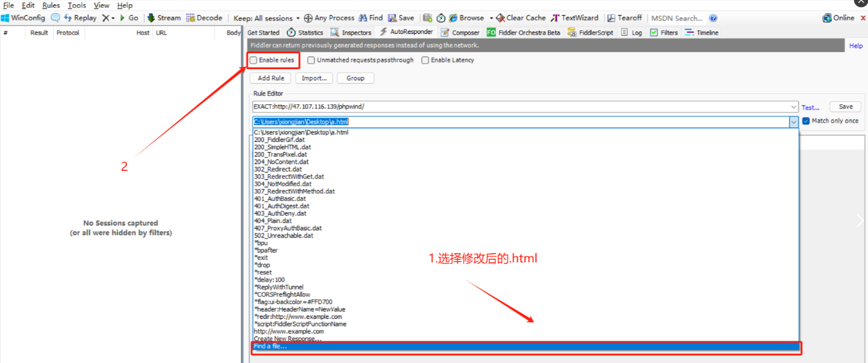
Task: Open the View menu
Action: [x=102, y=5]
